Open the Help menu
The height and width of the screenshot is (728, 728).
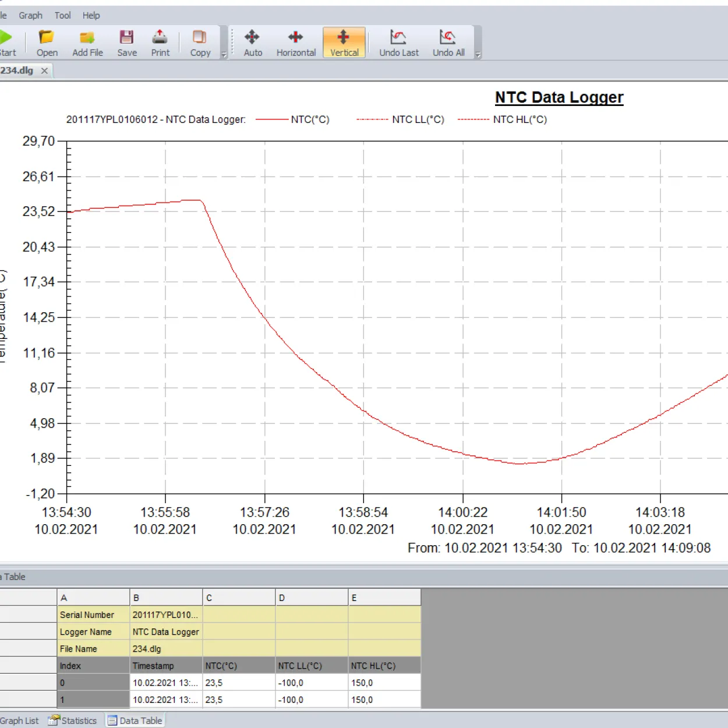(91, 15)
